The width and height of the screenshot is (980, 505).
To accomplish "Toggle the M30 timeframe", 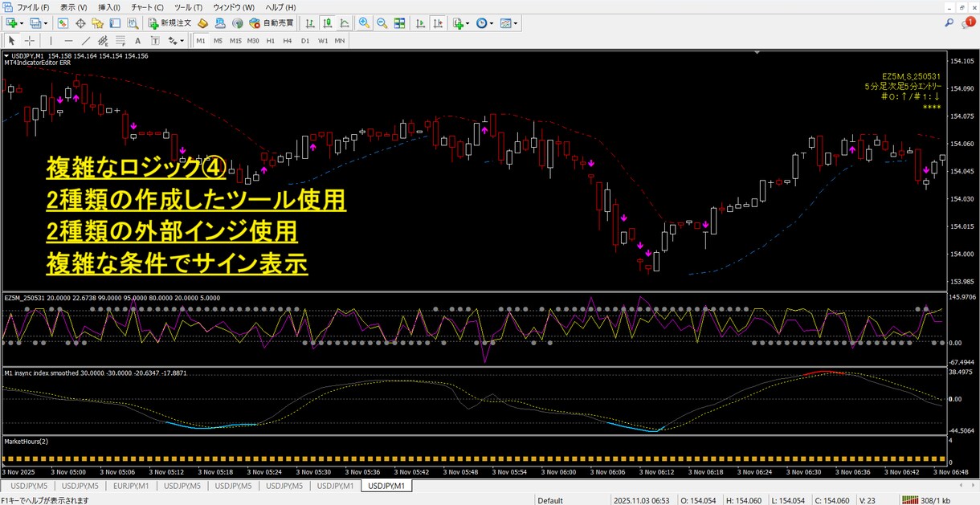I will coord(253,40).
